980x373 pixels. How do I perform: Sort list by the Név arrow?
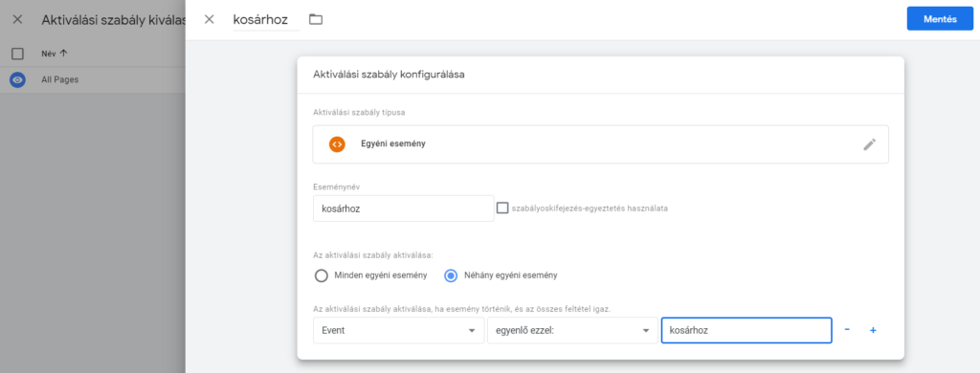point(63,54)
